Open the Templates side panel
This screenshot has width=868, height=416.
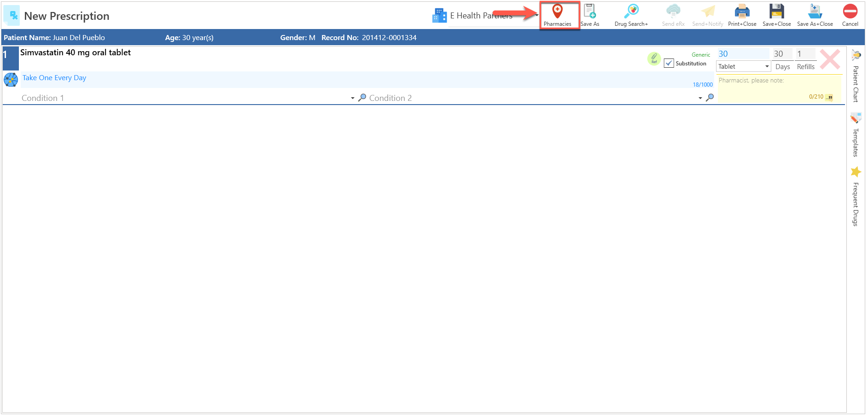856,135
